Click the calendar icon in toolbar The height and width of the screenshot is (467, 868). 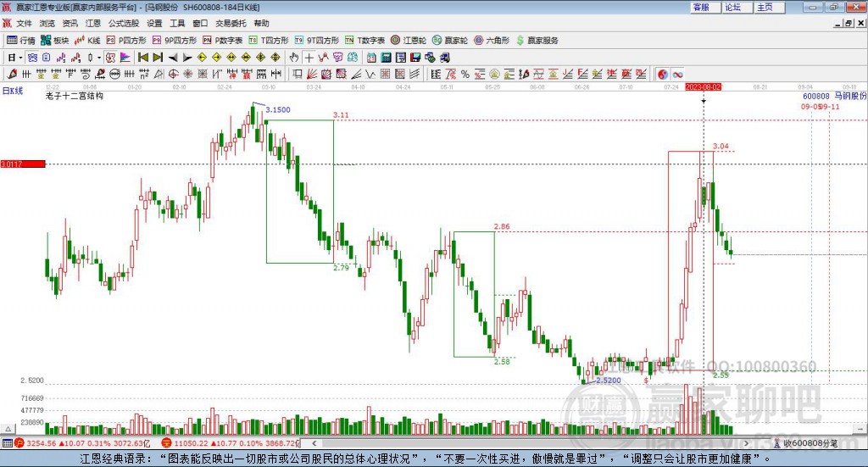371,58
